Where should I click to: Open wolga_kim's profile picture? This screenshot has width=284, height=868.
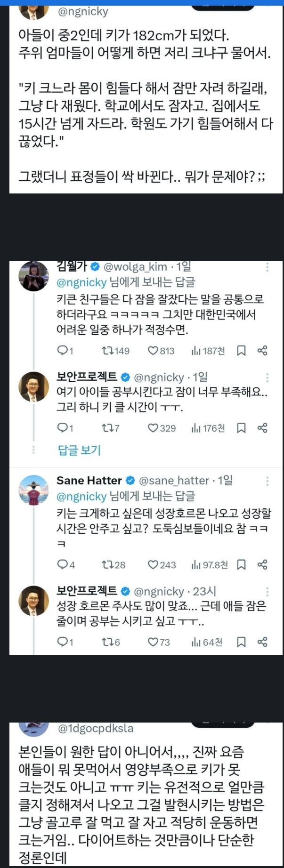click(33, 276)
